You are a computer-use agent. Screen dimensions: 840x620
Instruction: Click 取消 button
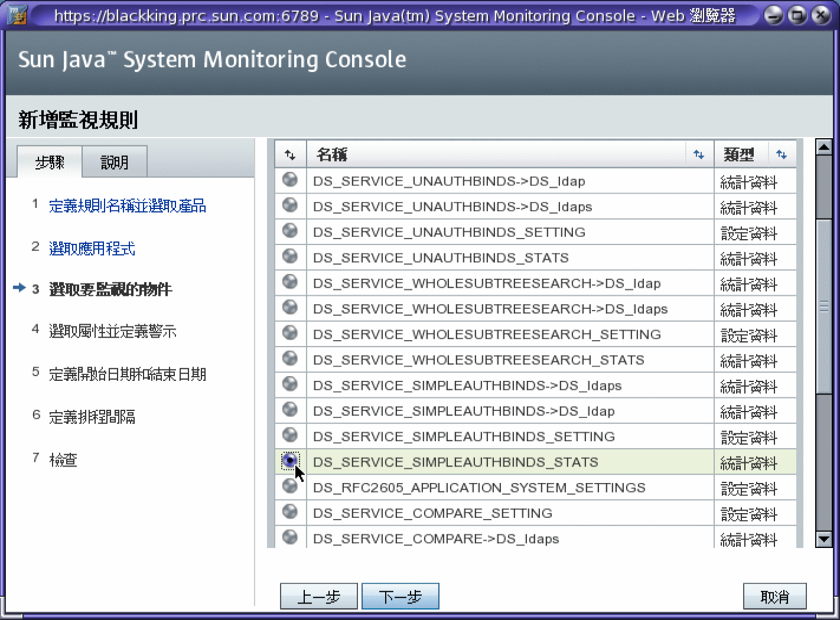(775, 596)
